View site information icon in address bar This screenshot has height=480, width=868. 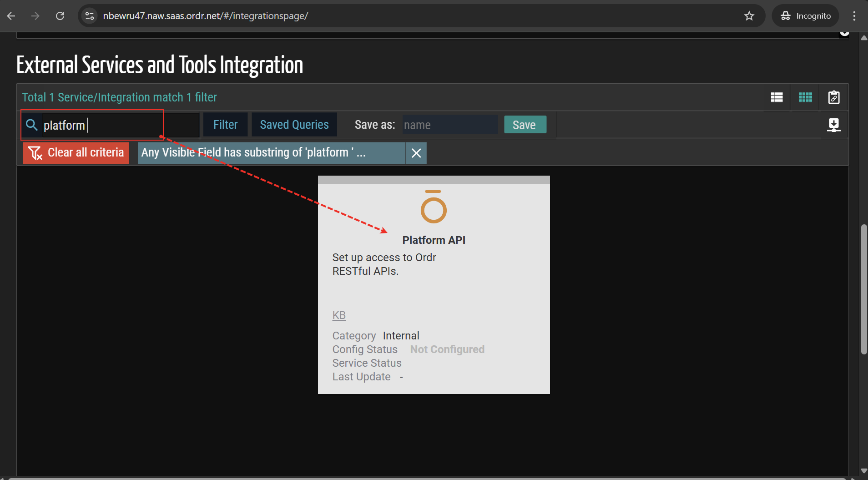(90, 16)
